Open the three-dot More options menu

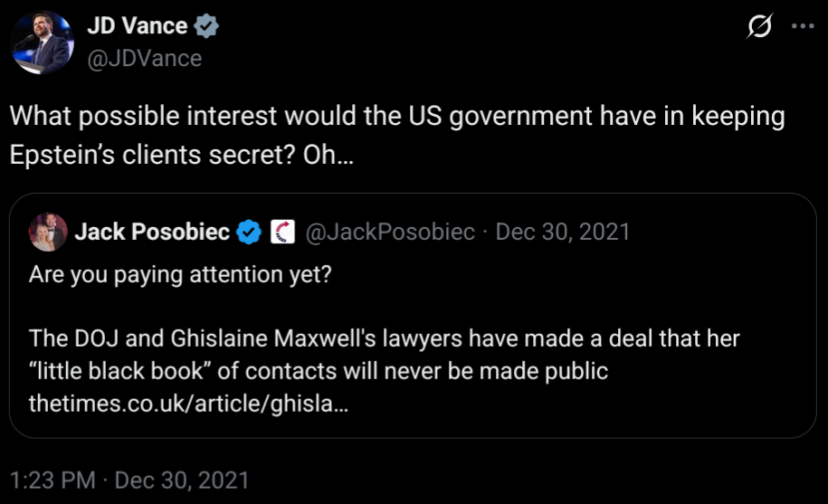click(x=802, y=26)
